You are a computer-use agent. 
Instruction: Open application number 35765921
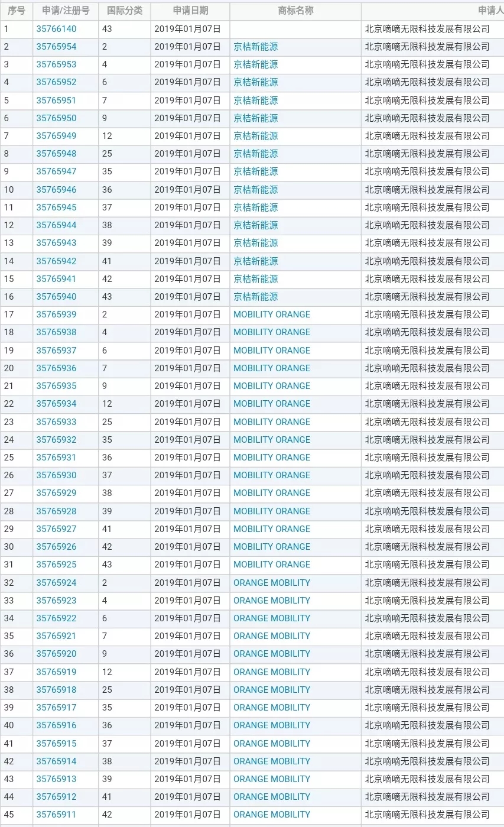(56, 636)
